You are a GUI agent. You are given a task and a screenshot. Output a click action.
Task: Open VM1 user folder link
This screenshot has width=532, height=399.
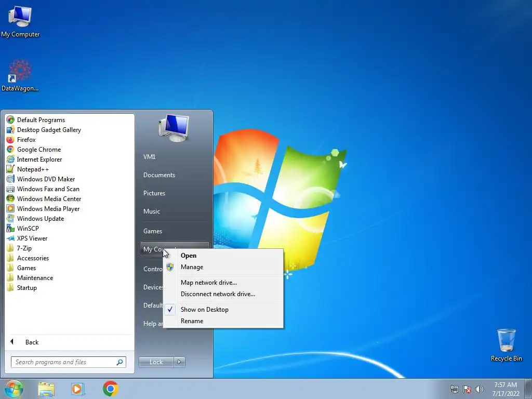coord(149,157)
